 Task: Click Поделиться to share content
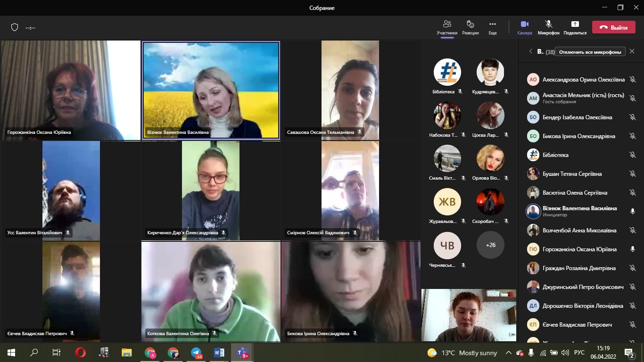point(575,27)
